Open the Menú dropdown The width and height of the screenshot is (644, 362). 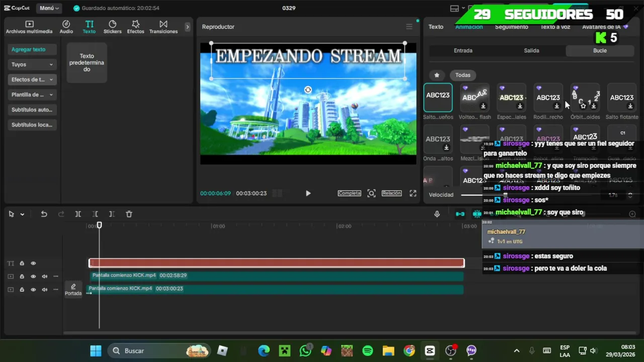49,8
